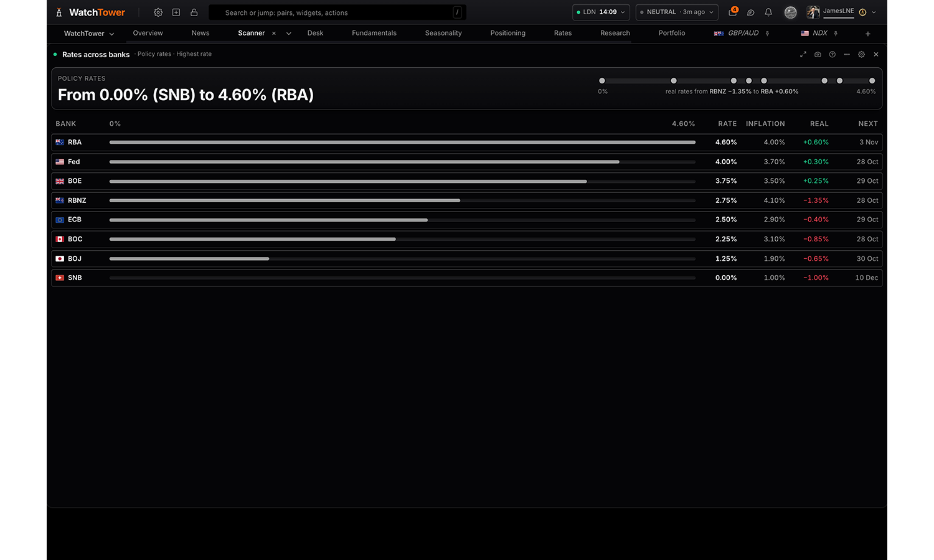Switch to the News tab
The width and height of the screenshot is (934, 560).
200,33
